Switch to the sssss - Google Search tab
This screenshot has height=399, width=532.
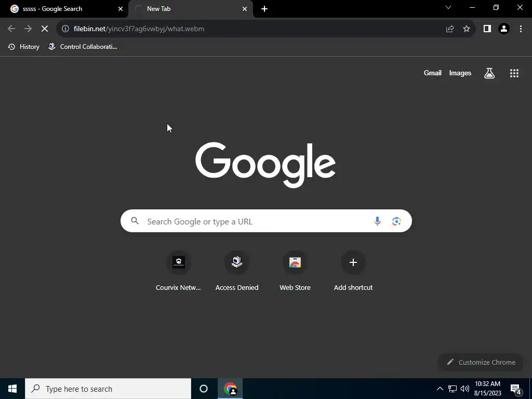(x=64, y=9)
